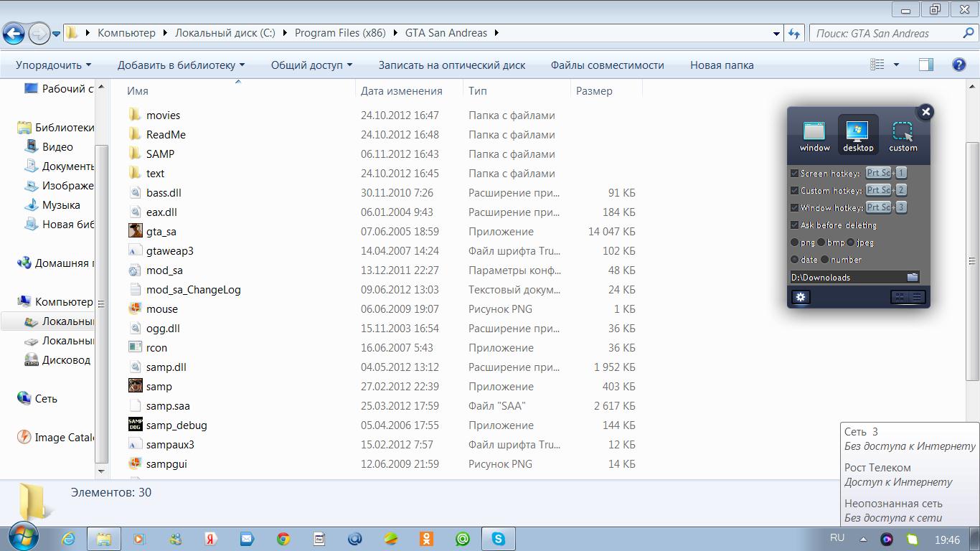Go back with the Explorer back arrow

[14, 33]
